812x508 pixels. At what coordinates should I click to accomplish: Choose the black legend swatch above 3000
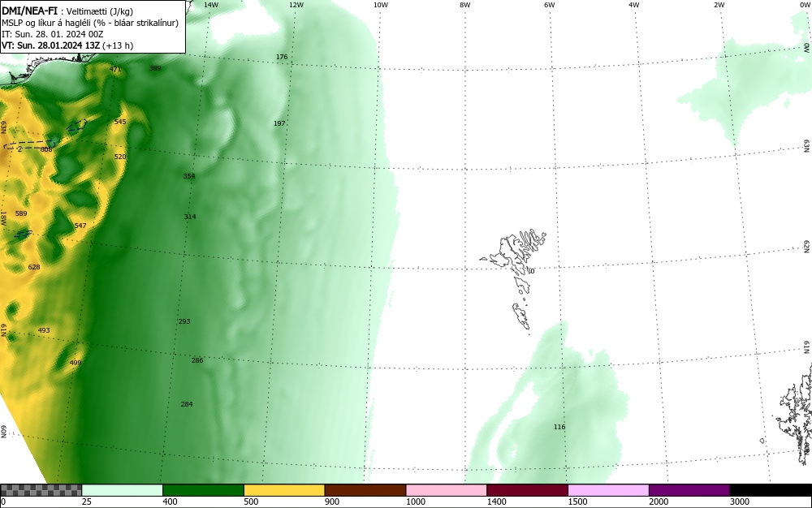click(x=771, y=490)
